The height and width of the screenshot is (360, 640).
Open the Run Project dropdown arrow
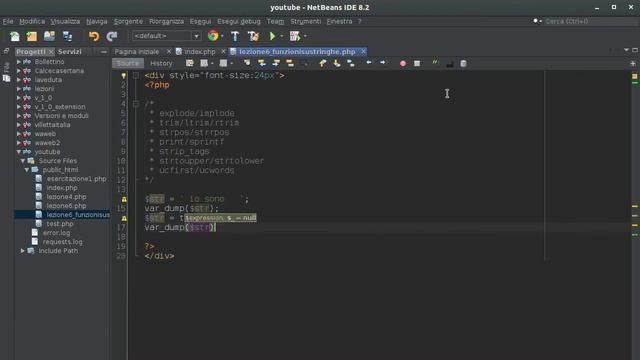(x=282, y=36)
